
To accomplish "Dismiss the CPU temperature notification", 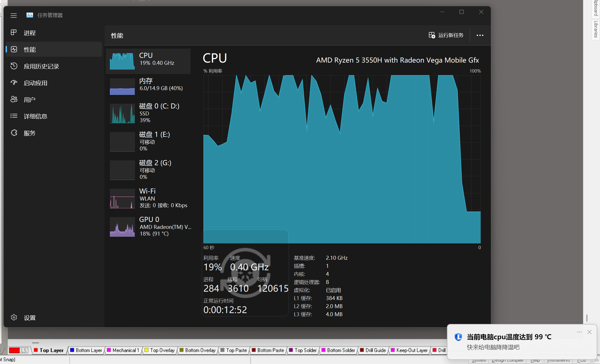I will click(589, 332).
